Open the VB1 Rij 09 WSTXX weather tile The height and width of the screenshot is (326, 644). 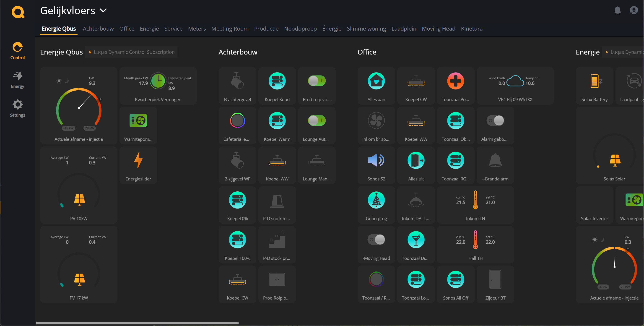click(x=515, y=86)
